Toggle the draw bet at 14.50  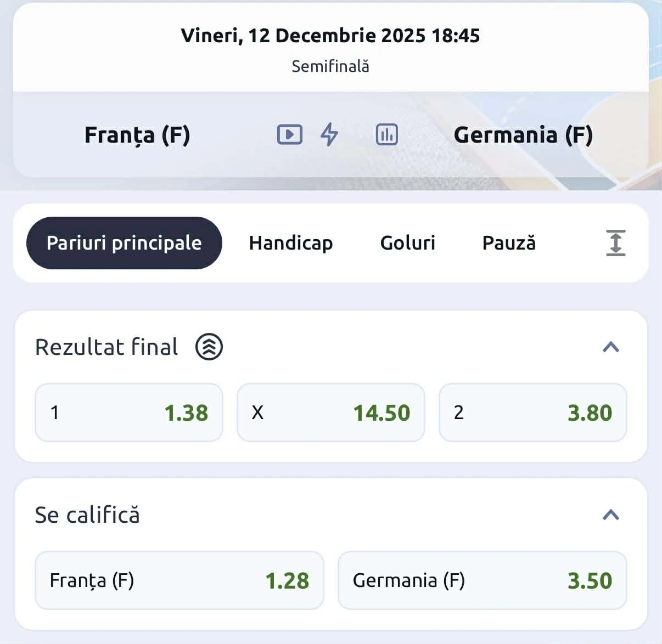[x=330, y=413]
